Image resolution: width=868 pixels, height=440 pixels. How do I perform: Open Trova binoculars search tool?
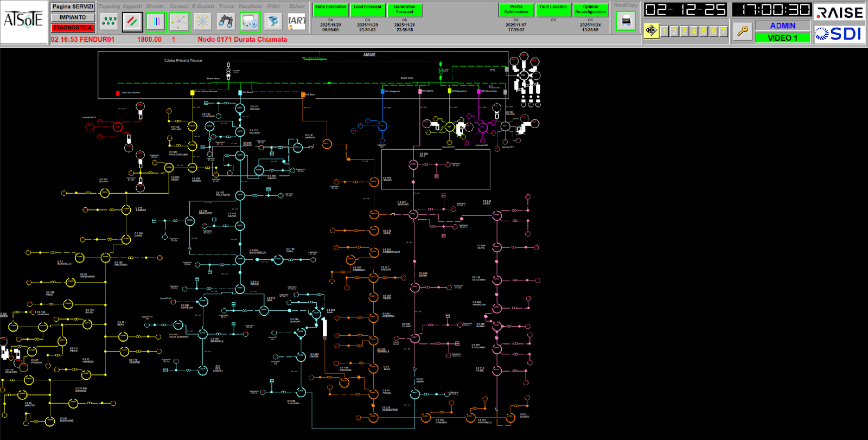[226, 22]
